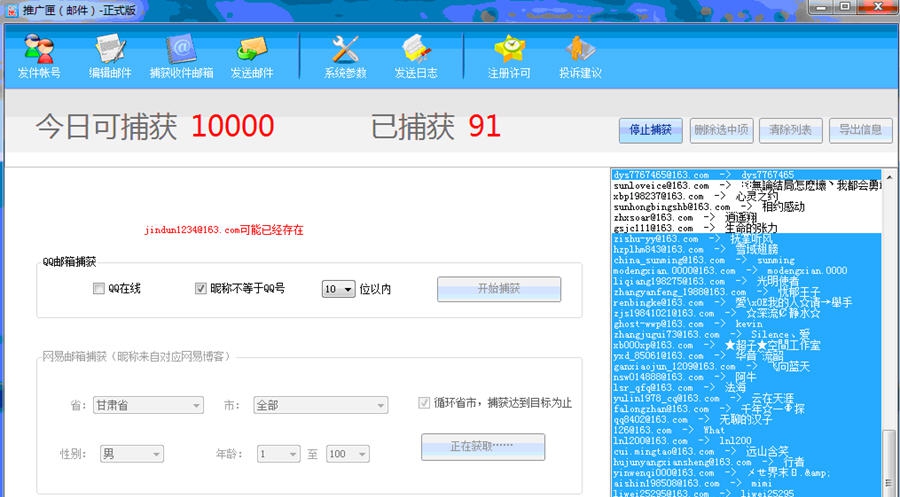Click the 清除列表 button
This screenshot has width=900, height=497.
click(x=790, y=130)
